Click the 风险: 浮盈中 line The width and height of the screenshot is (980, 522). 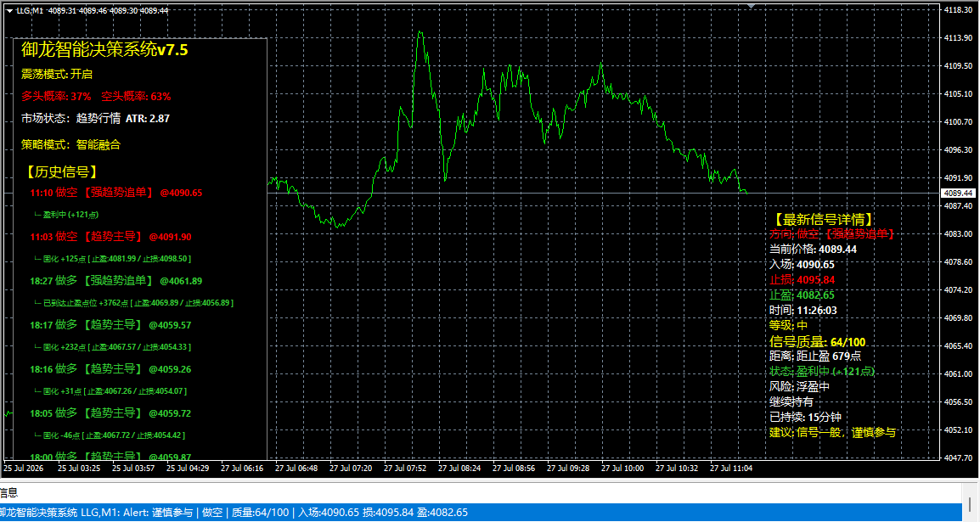coord(799,387)
